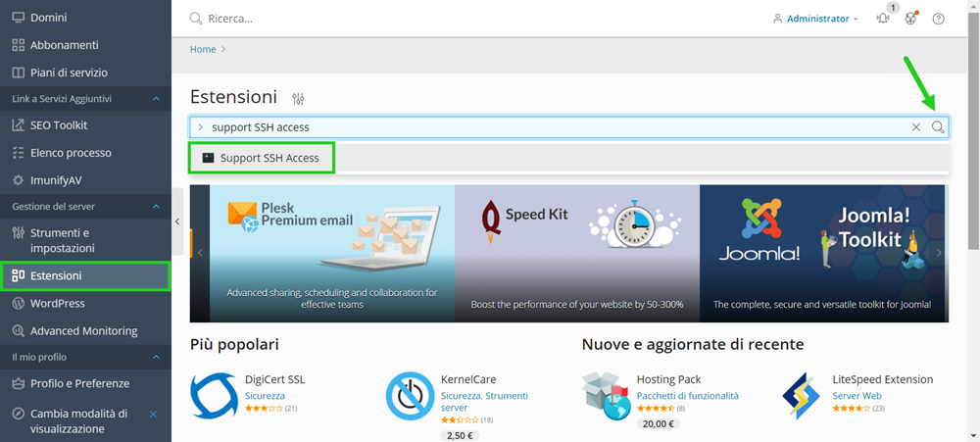Click the Support SSH Access terminal icon
The width and height of the screenshot is (980, 442).
208,158
